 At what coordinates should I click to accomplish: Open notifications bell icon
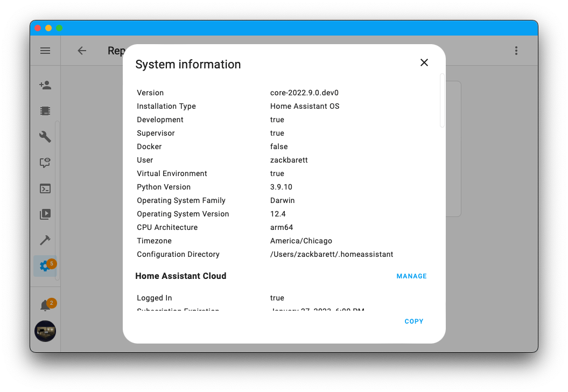pos(45,306)
